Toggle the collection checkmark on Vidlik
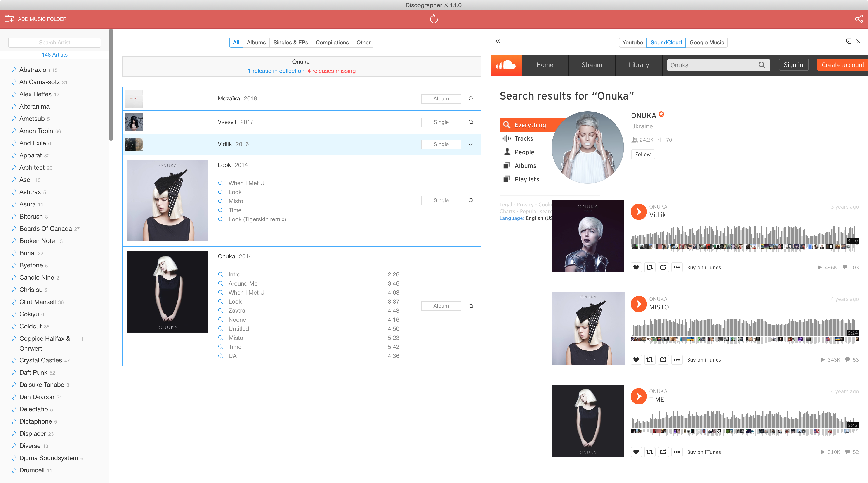 pyautogui.click(x=471, y=144)
